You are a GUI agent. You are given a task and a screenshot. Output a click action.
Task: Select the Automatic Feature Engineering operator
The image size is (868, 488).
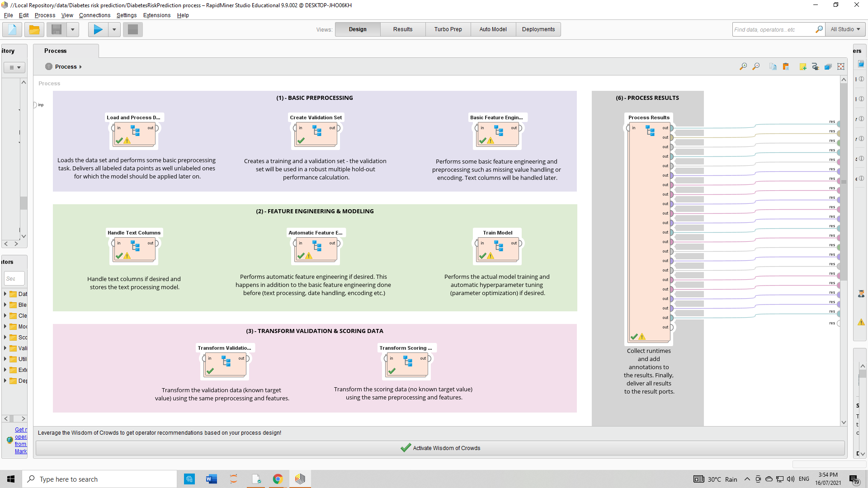coord(316,250)
